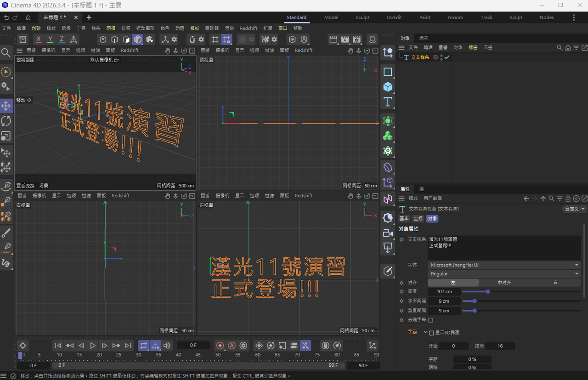Click frame 30 on the timeline ruler
The width and height of the screenshot is (588, 380).
(139, 355)
